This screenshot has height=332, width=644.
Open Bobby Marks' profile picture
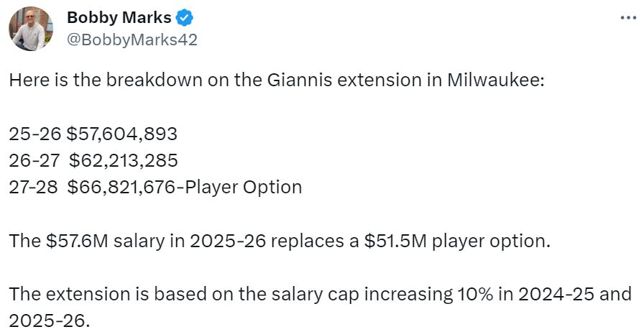pos(31,29)
